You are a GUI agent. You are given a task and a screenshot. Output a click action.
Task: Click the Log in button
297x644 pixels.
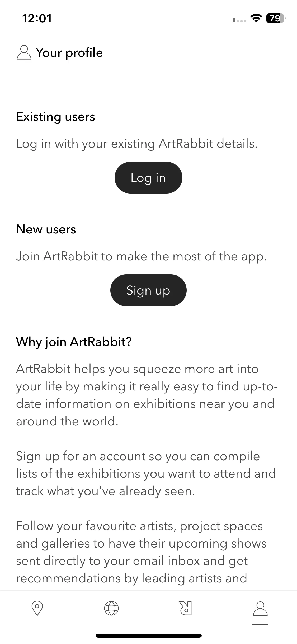click(x=148, y=178)
